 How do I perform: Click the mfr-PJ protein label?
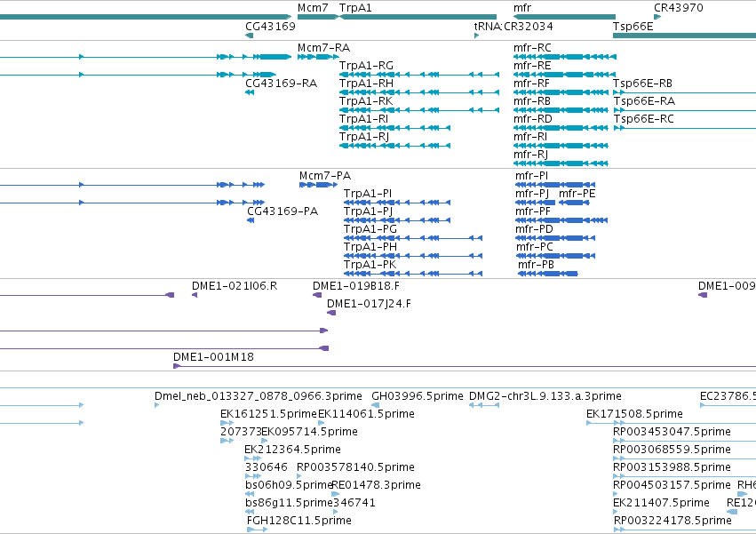[532, 194]
